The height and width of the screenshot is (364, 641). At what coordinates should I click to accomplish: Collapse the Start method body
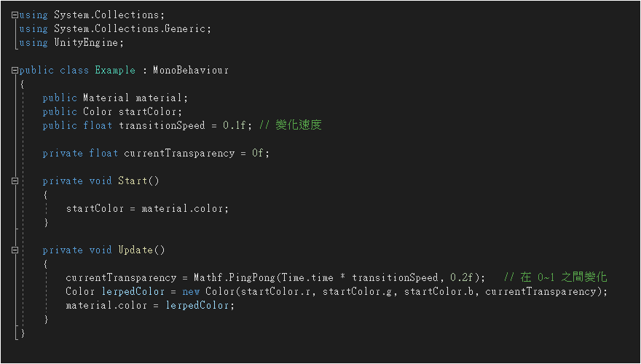tap(15, 181)
